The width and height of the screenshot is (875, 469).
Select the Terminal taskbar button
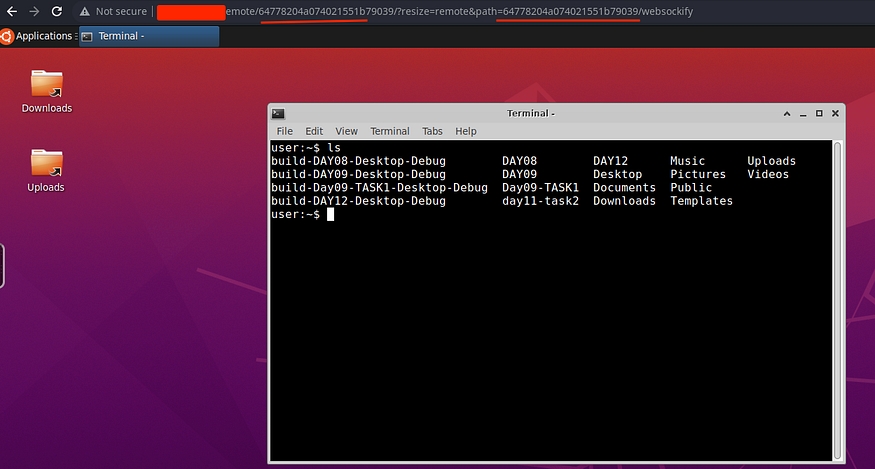pos(148,36)
